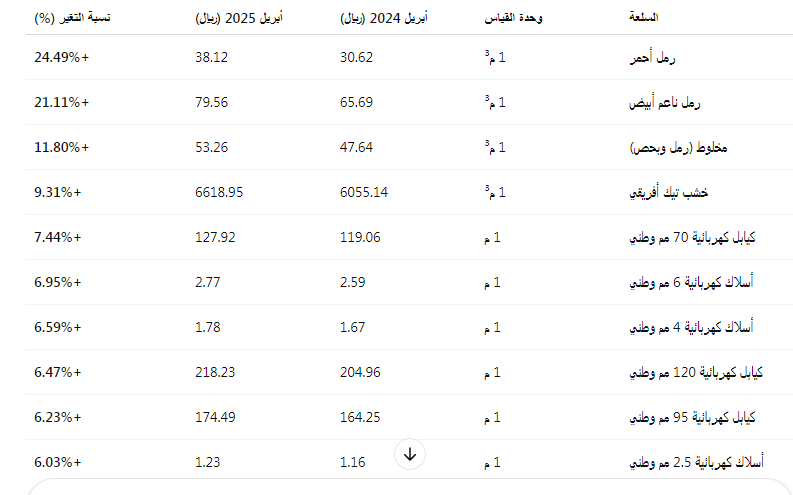Click the خشب تيك أفريقي cell

click(x=668, y=193)
